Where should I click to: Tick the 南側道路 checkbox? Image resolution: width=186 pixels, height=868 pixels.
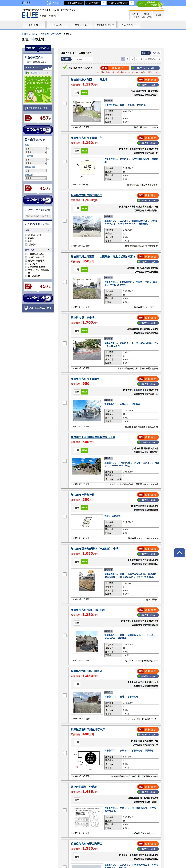click(26, 244)
